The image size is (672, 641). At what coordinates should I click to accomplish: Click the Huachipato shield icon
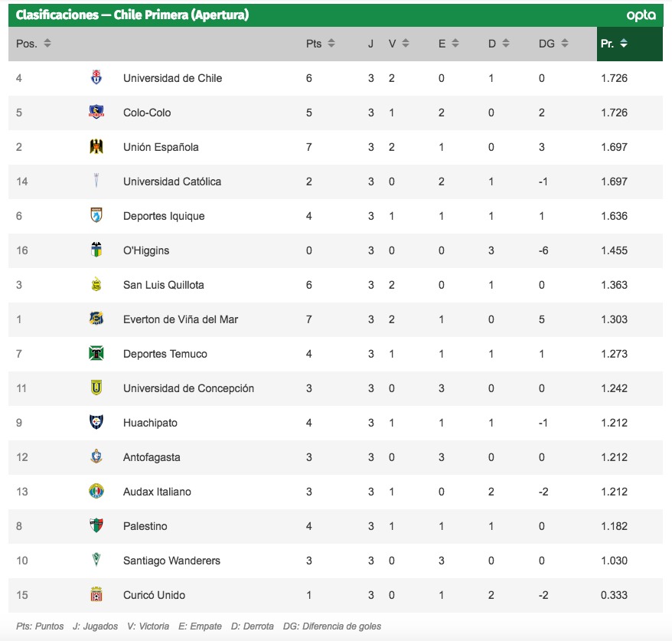(x=96, y=422)
